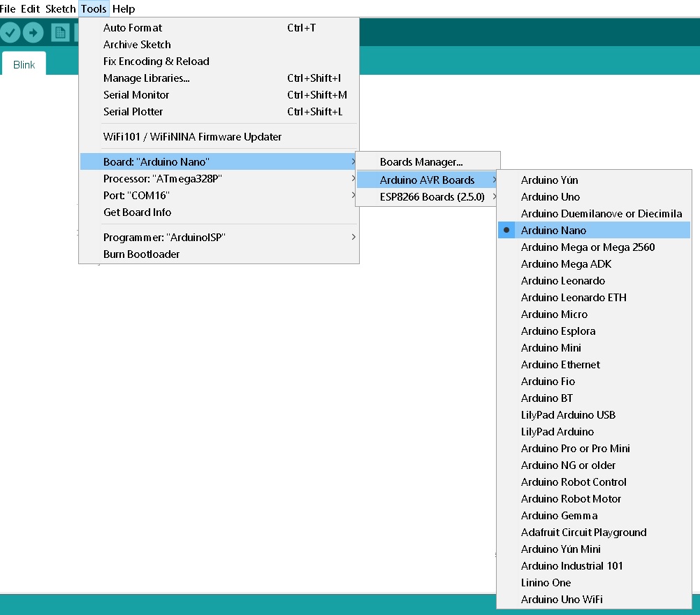Click the Verify checkmark icon
Image resolution: width=700 pixels, height=615 pixels.
pos(10,32)
